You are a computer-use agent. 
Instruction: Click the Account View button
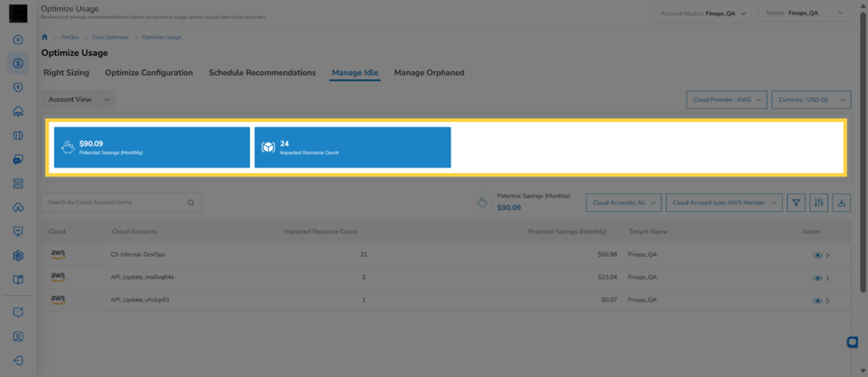click(69, 99)
